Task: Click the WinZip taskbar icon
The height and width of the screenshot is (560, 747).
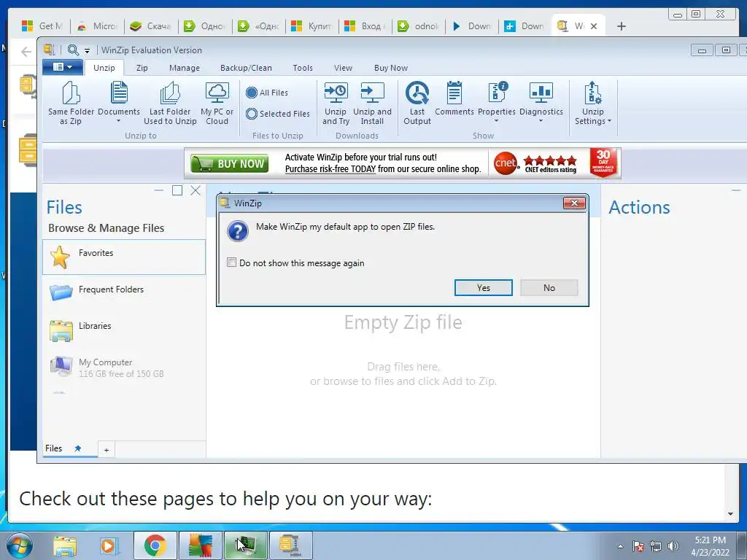Action: click(x=290, y=545)
